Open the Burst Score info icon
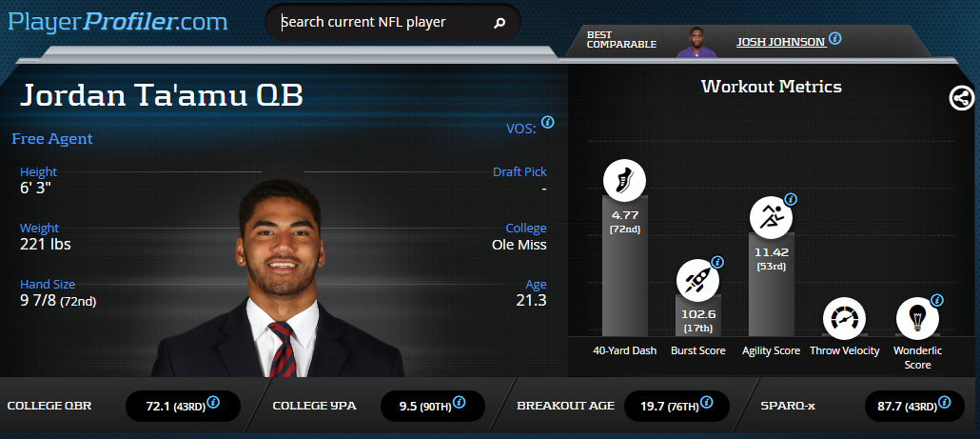 tap(717, 262)
